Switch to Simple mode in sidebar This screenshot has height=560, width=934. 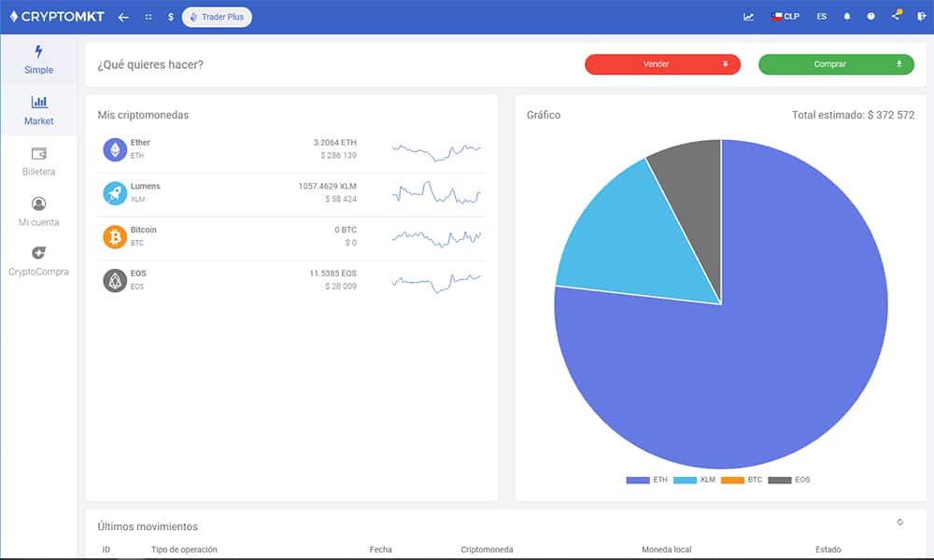click(x=38, y=60)
